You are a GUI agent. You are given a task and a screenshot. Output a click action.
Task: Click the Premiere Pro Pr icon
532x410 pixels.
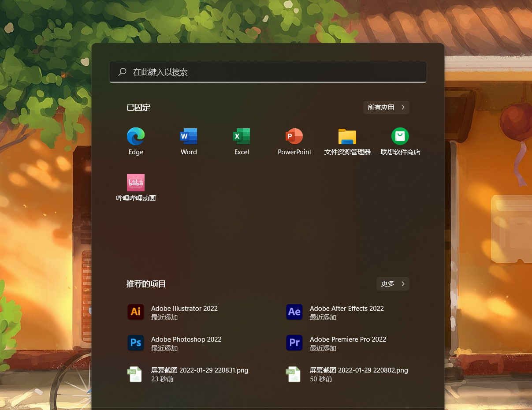[294, 343]
